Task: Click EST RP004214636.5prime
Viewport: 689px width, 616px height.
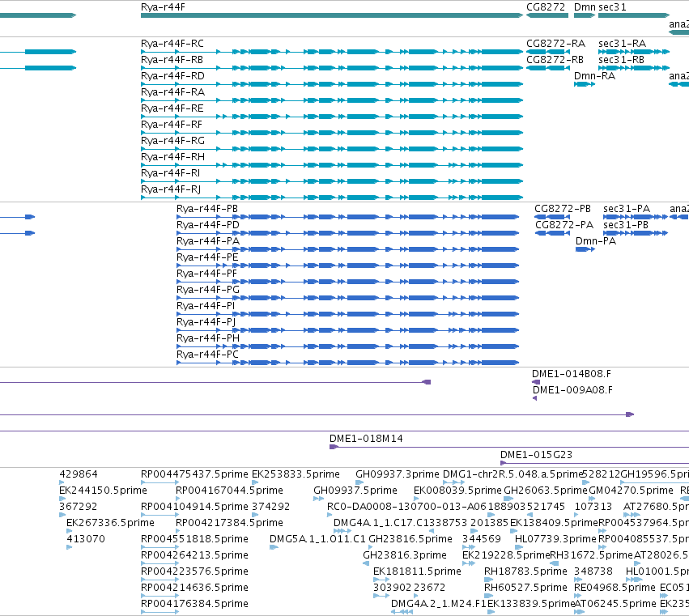Action: [x=194, y=588]
